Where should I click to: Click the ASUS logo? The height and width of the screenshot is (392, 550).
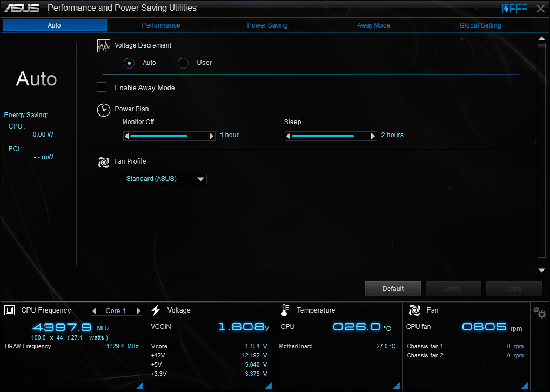(x=22, y=8)
